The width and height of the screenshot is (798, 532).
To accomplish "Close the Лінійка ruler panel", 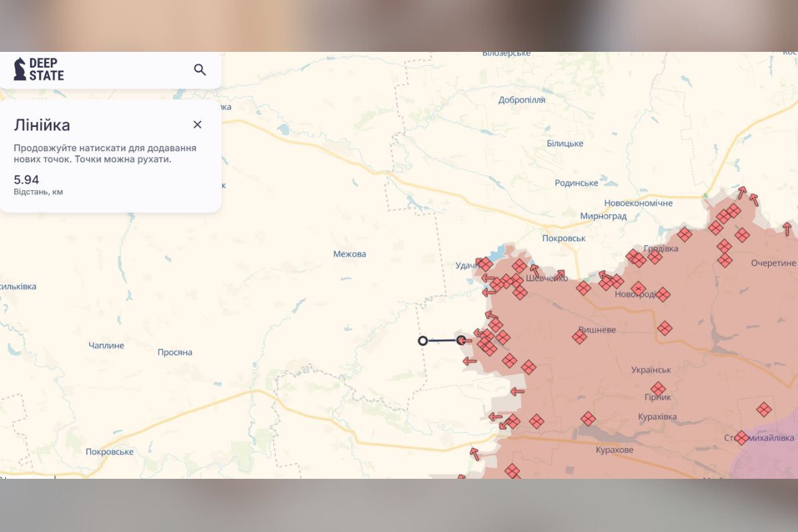I will (198, 124).
